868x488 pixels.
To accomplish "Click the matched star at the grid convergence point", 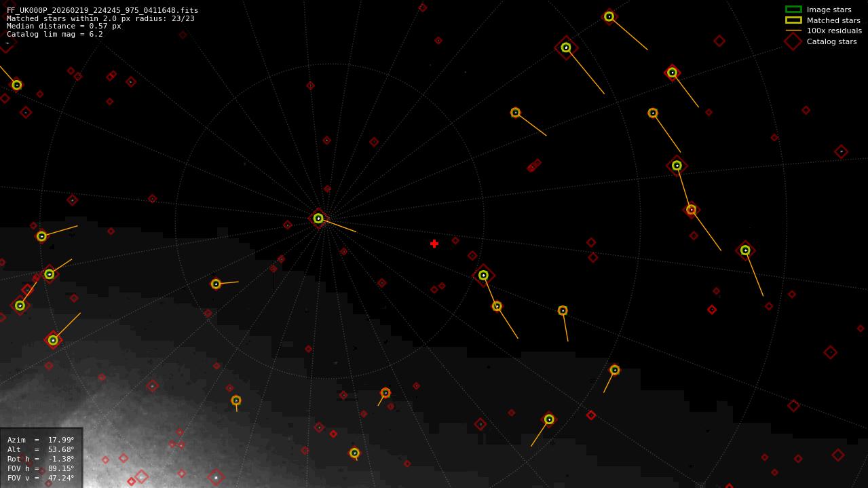I will coord(318,218).
